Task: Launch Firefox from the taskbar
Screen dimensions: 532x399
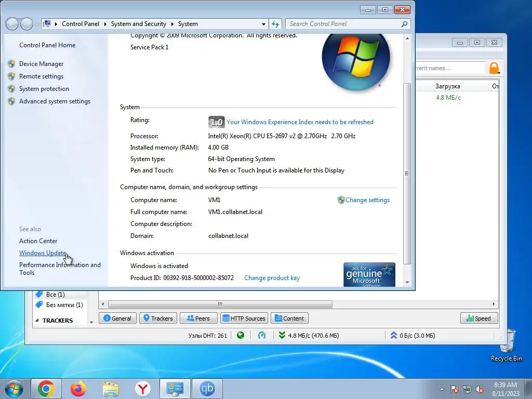Action: pyautogui.click(x=78, y=389)
